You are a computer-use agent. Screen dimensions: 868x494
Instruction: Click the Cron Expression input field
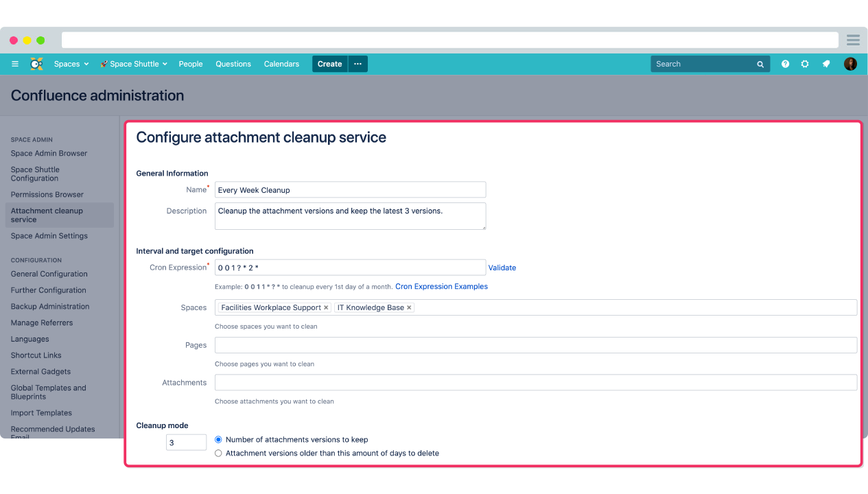tap(350, 268)
